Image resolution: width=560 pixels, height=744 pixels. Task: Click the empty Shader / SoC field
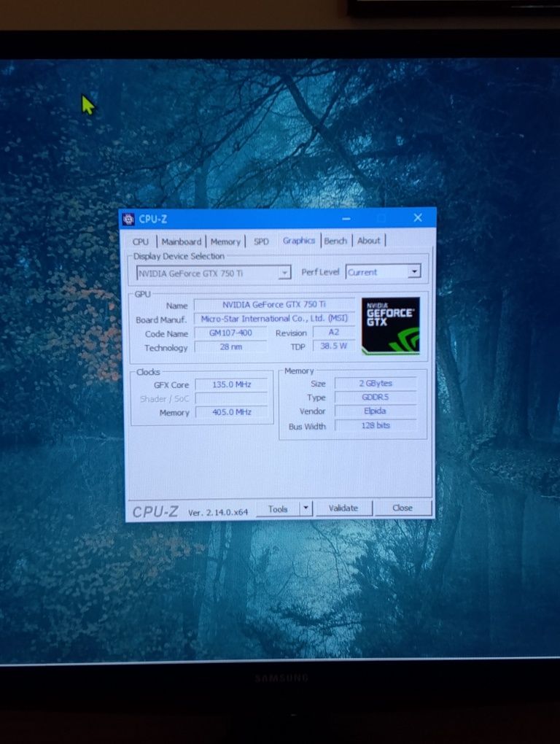coord(231,398)
